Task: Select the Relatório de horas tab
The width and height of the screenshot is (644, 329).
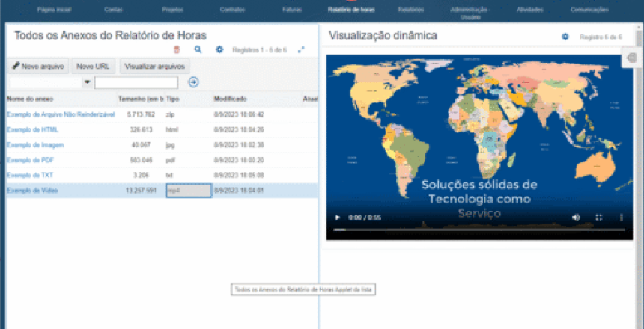Action: tap(351, 10)
